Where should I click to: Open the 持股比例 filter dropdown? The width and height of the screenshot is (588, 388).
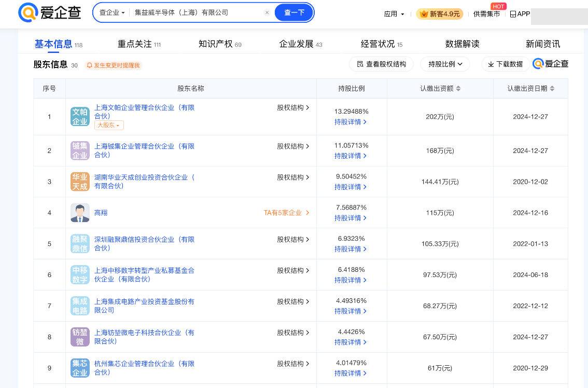(445, 64)
